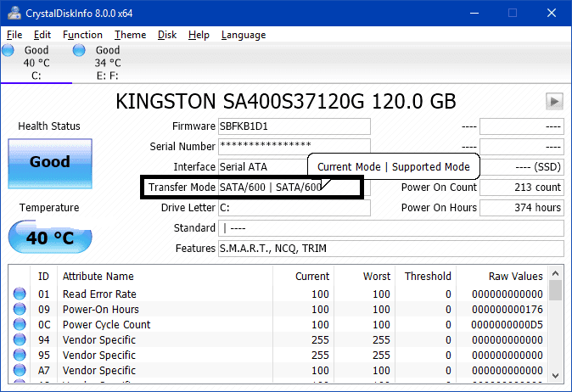This screenshot has width=572, height=392.
Task: Click raw value 0000000000D5
Action: [x=507, y=324]
